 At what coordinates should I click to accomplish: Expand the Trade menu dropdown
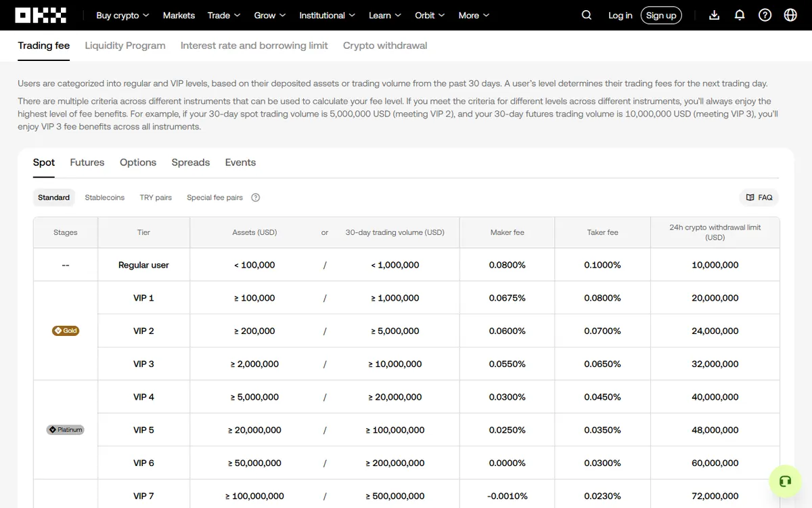pyautogui.click(x=224, y=15)
